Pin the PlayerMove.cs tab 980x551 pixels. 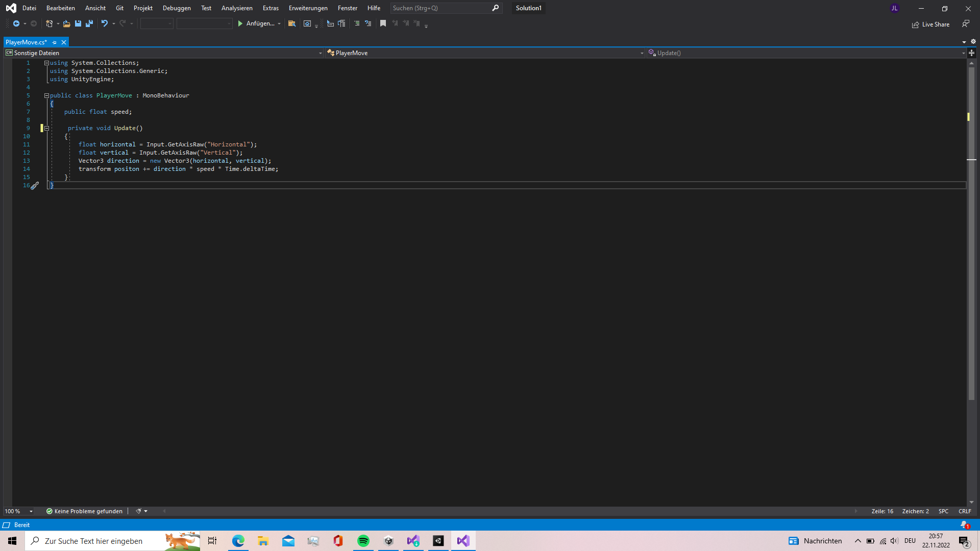tap(54, 42)
